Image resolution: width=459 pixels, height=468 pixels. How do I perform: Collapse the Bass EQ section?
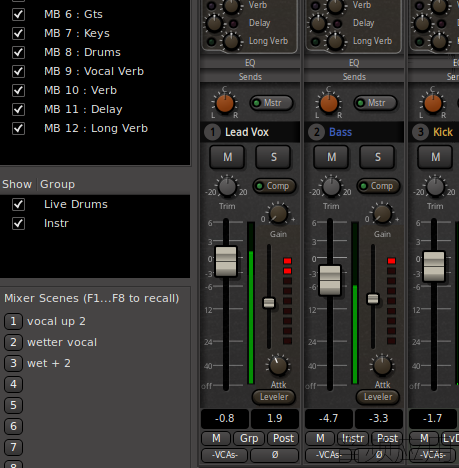coord(354,63)
